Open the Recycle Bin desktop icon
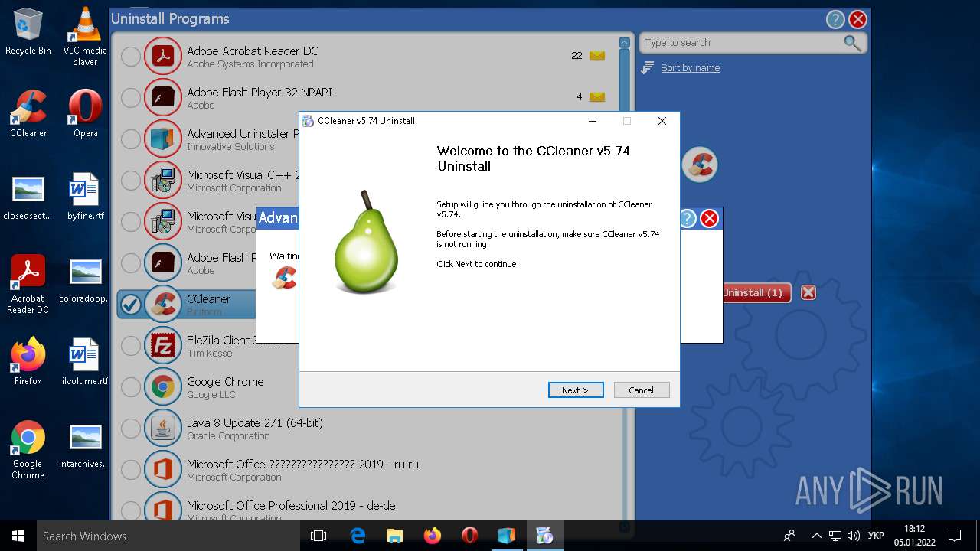Image resolution: width=980 pixels, height=551 pixels. coord(28,31)
